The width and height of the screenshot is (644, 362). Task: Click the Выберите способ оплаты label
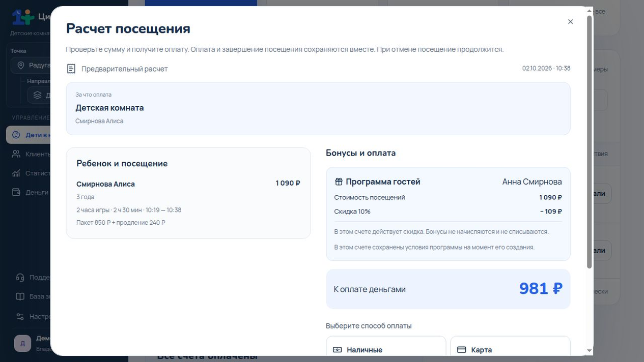coord(369,326)
